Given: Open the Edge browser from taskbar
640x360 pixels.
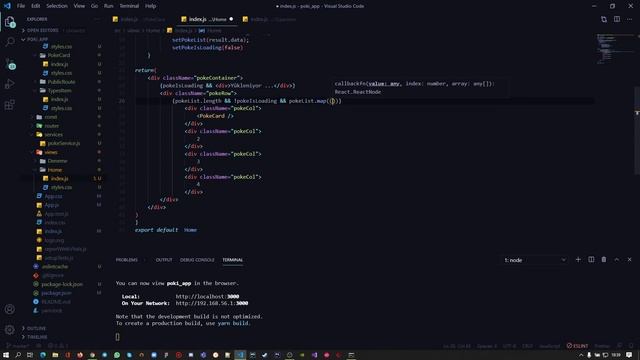Looking at the screenshot, I should coord(43,355).
